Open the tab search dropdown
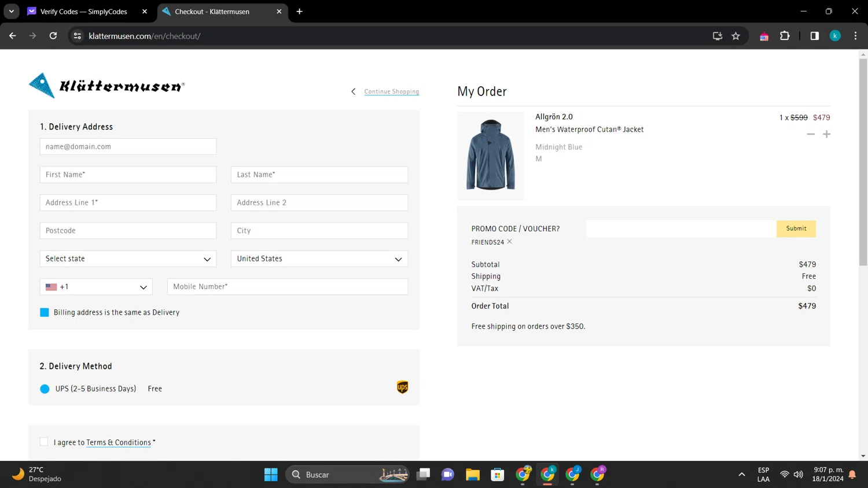Image resolution: width=868 pixels, height=488 pixels. tap(12, 12)
